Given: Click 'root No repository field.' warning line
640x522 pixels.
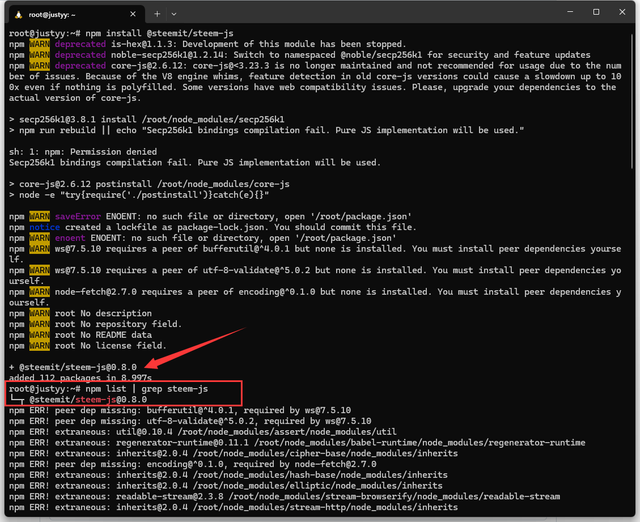Looking at the screenshot, I should (x=96, y=324).
